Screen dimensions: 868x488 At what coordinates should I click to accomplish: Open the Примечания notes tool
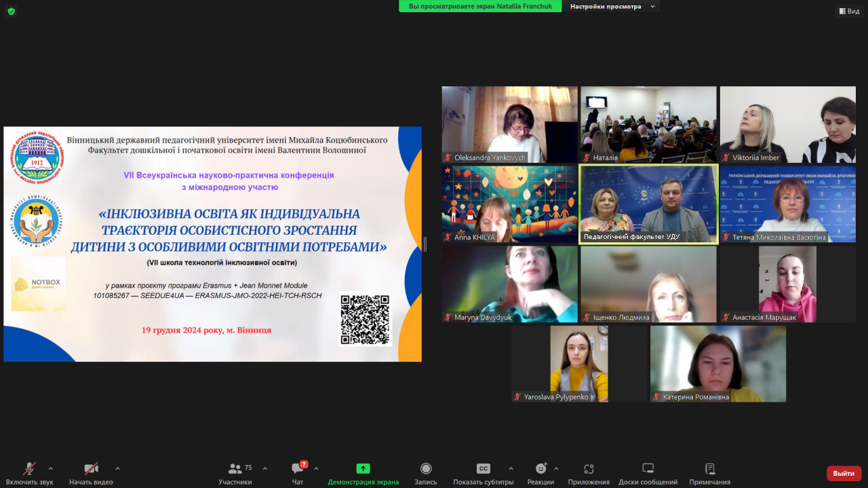tap(709, 472)
